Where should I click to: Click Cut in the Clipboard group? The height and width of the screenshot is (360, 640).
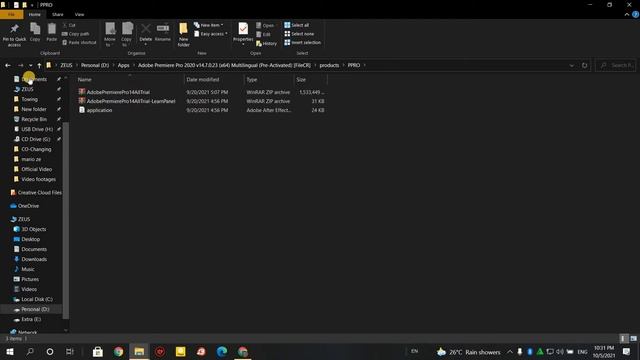[x=69, y=25]
